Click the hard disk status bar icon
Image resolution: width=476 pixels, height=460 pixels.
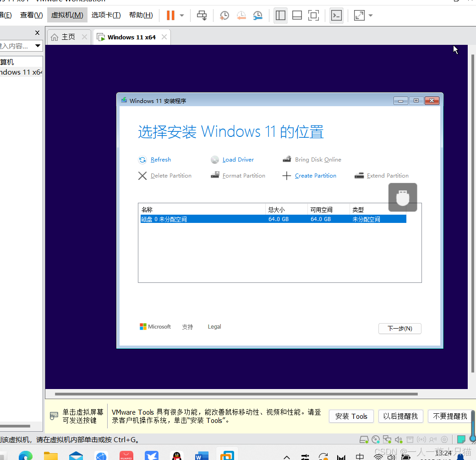pos(364,439)
